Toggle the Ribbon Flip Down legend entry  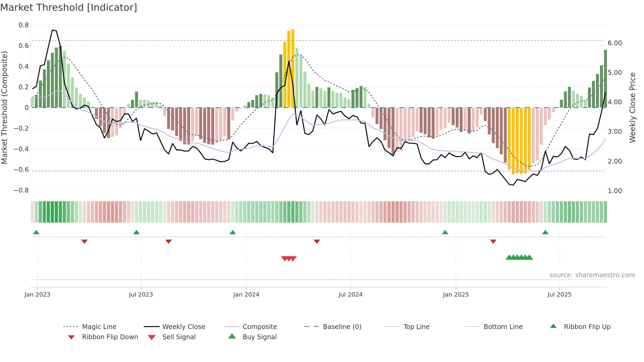[103, 337]
